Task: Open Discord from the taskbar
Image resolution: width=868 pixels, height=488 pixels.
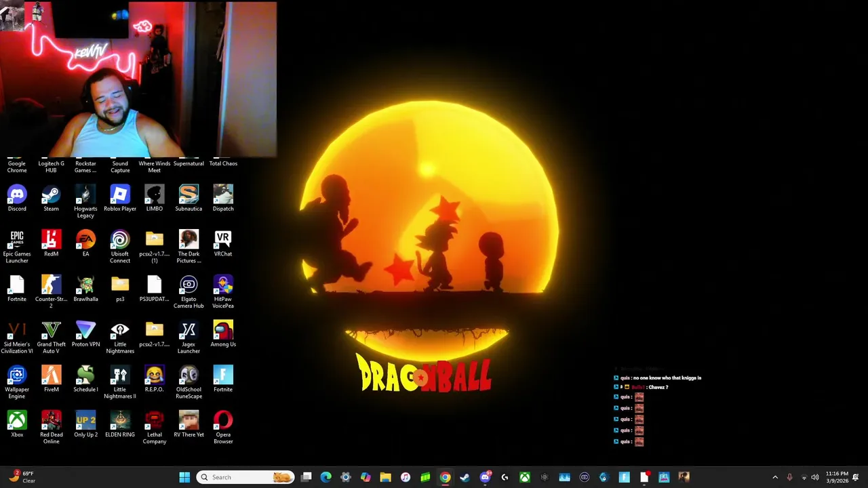Action: 485,477
